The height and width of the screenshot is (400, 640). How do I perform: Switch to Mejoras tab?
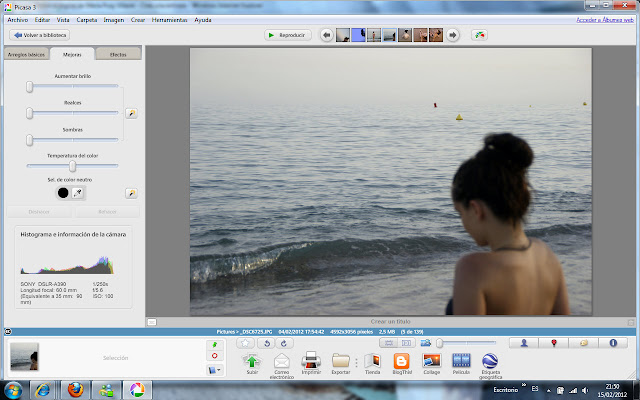point(72,54)
